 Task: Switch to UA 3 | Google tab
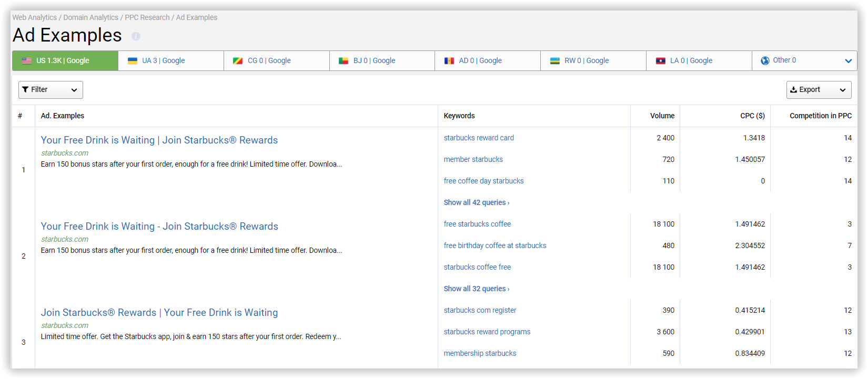[x=171, y=61]
